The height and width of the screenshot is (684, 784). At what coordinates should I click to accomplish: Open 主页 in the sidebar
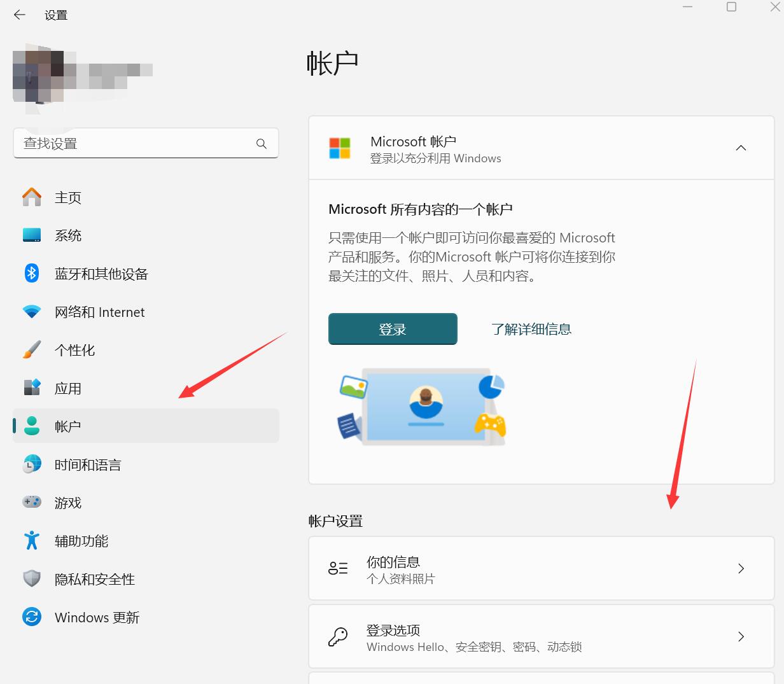pos(146,197)
